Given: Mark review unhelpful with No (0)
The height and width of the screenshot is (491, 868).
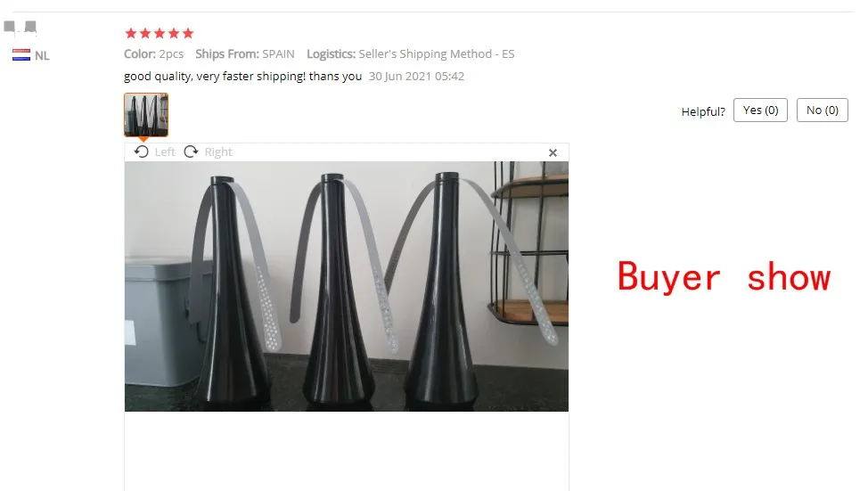Looking at the screenshot, I should tap(822, 110).
